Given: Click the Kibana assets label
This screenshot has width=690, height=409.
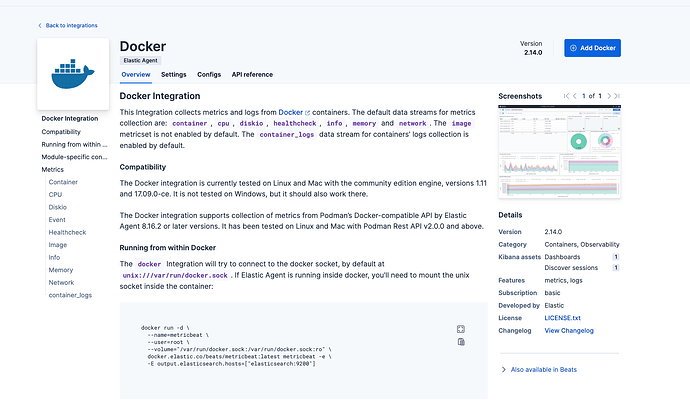Looking at the screenshot, I should (x=519, y=257).
